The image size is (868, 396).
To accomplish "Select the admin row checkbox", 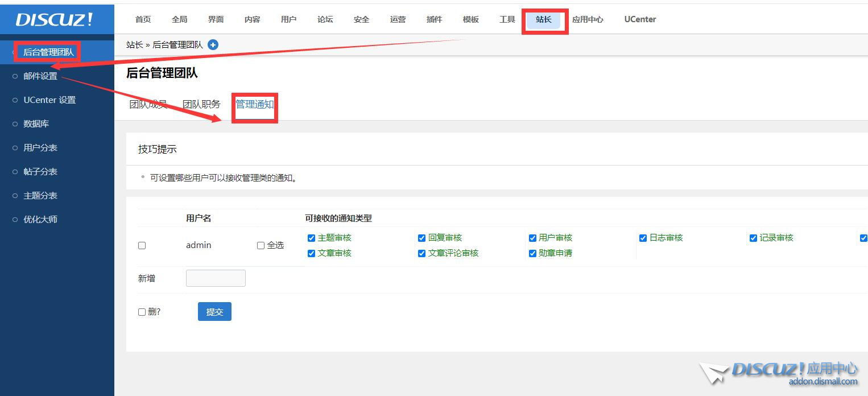I will click(x=142, y=246).
